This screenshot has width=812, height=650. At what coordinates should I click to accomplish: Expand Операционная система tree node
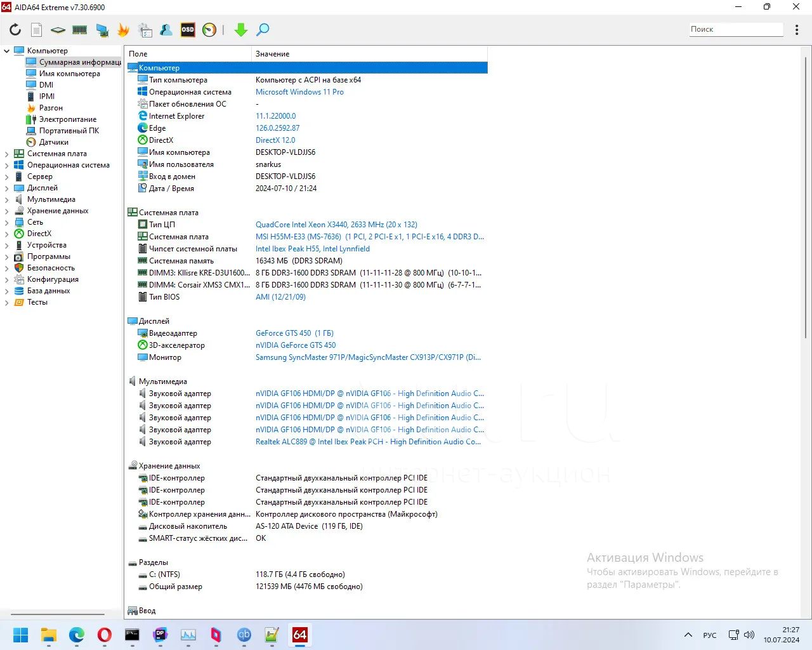[7, 165]
